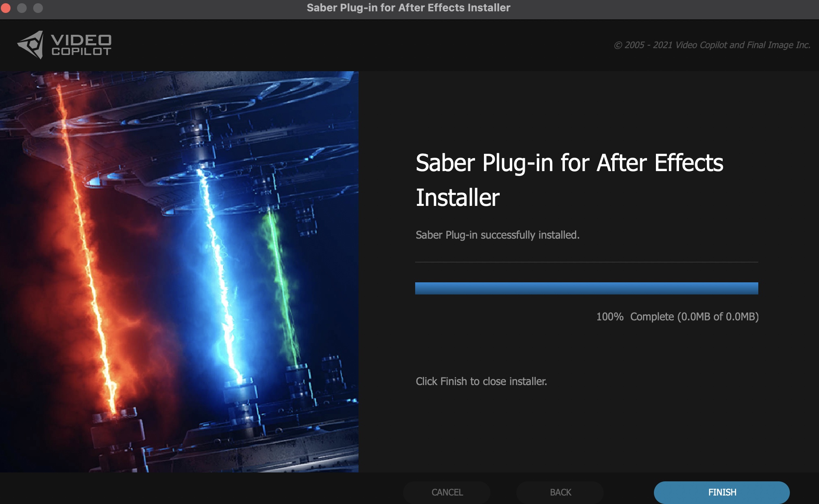Click the window title 'Saber Plug-in for After Effects Installer'
The width and height of the screenshot is (819, 504).
pos(408,8)
